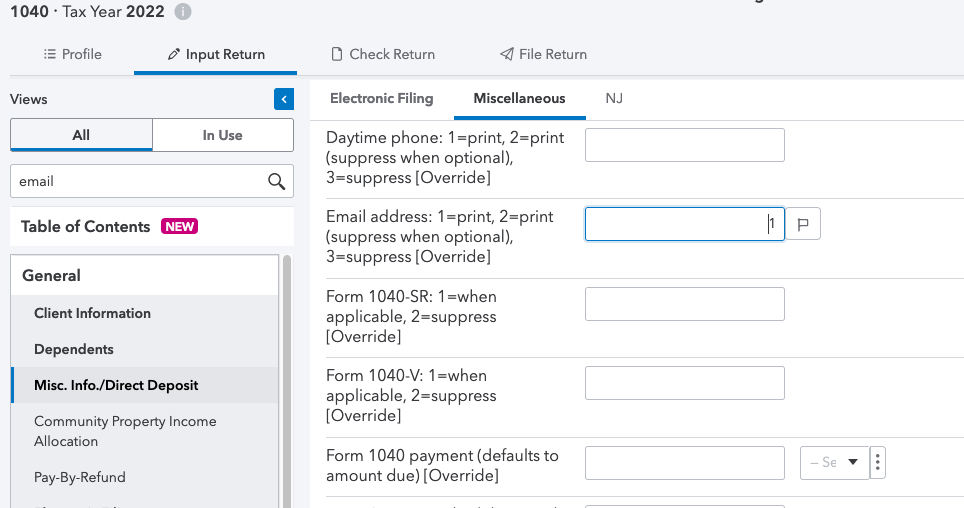This screenshot has width=964, height=508.
Task: Click the Daytime phone override input field
Action: pyautogui.click(x=684, y=145)
